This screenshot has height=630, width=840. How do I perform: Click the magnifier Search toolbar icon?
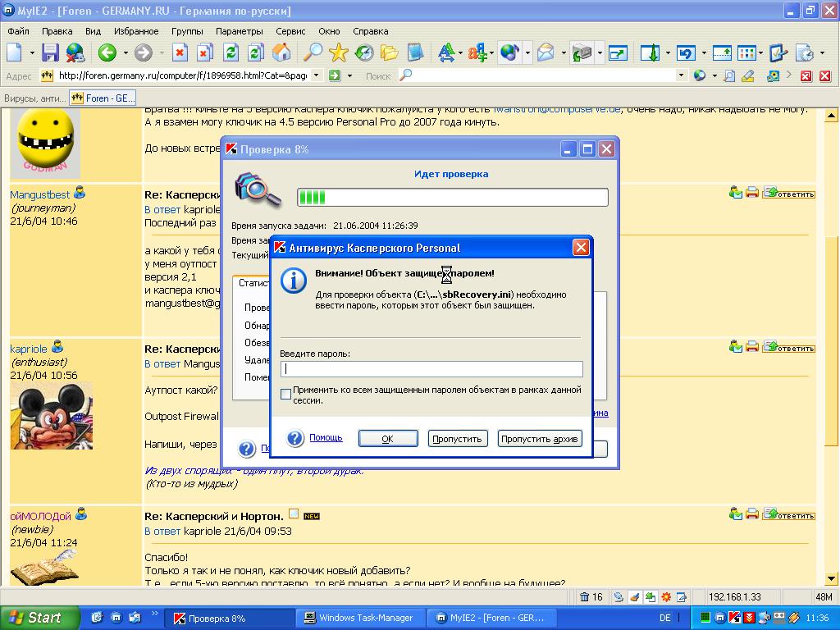313,52
